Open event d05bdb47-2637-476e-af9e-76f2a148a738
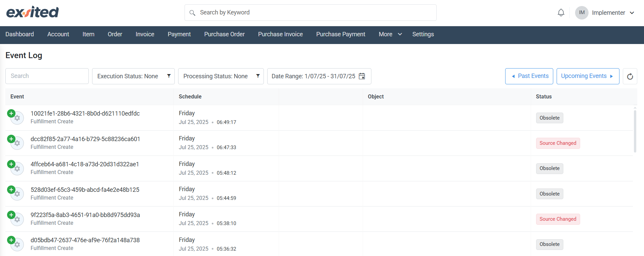The width and height of the screenshot is (644, 256). [85, 240]
